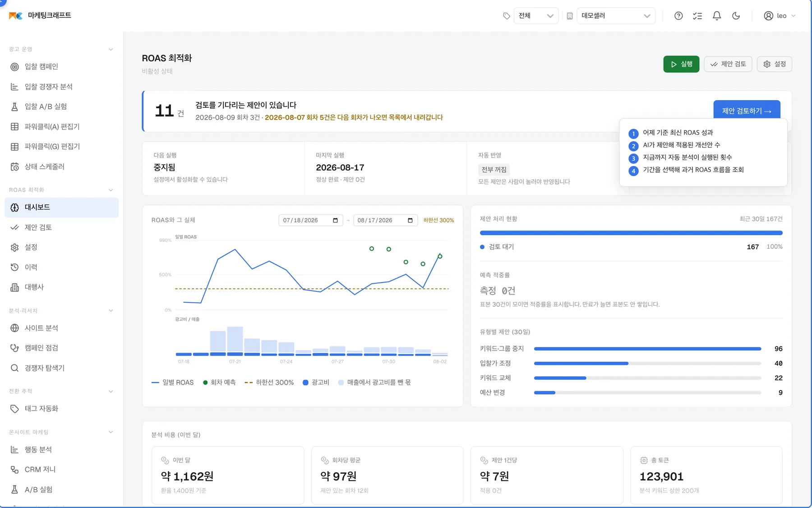The width and height of the screenshot is (812, 508).
Task: Open 입찰 경쟁자 분석 in the sidebar
Action: click(61, 87)
